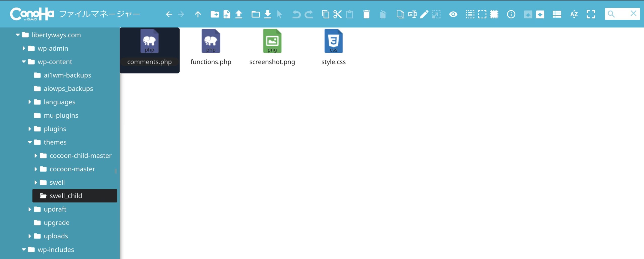Select the libertyways.com root folder label
644x259 pixels.
[56, 35]
